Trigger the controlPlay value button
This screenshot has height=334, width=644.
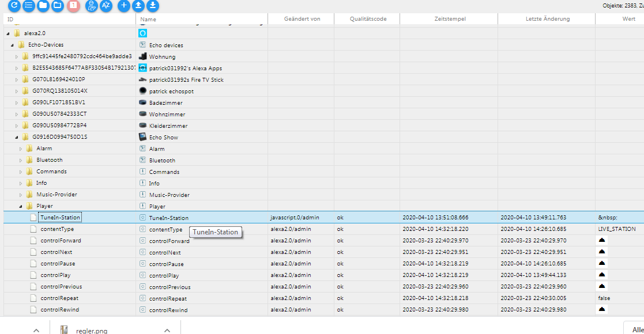(602, 275)
